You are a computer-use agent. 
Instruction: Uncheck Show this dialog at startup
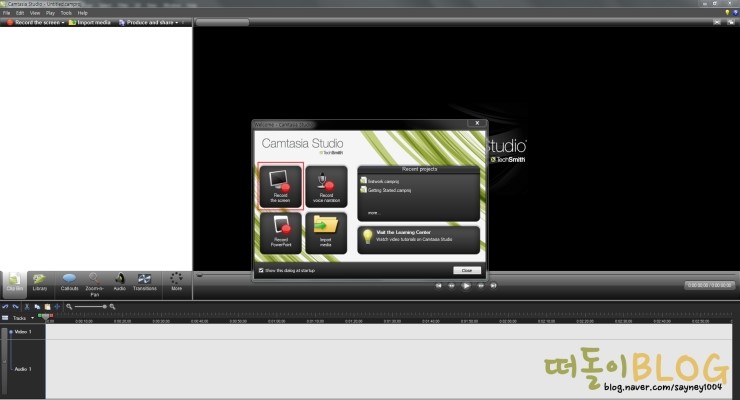pyautogui.click(x=261, y=270)
